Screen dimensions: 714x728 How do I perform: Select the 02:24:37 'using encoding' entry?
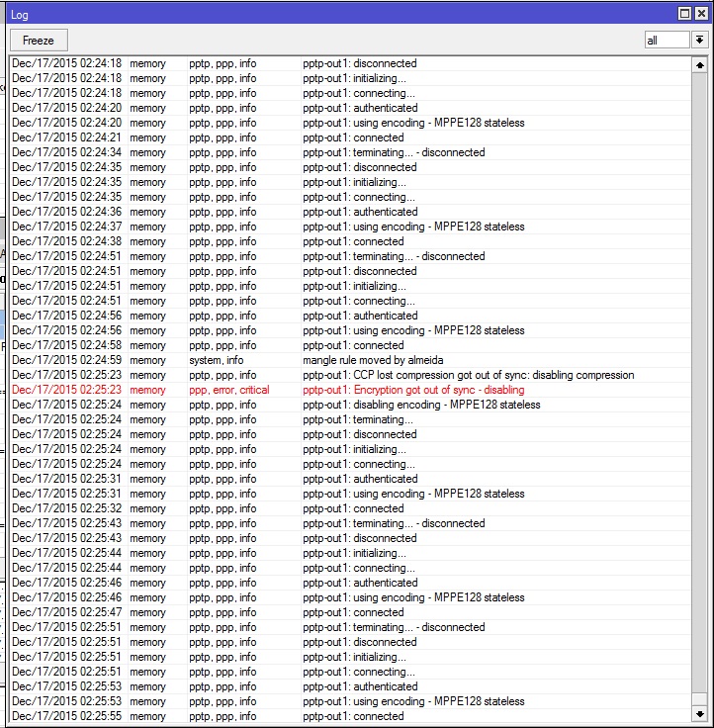(350, 227)
